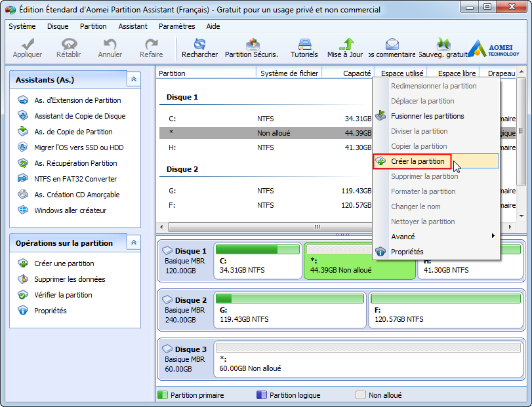Select the H: partition row

pyautogui.click(x=266, y=147)
